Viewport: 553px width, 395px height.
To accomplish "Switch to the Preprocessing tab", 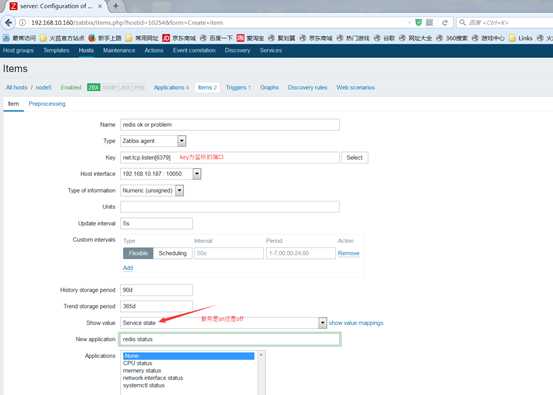I will coord(47,104).
